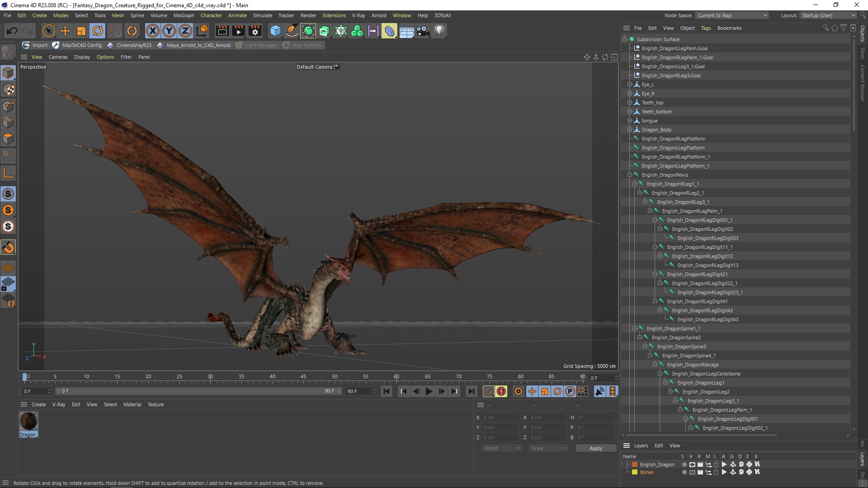Select the Move tool
868x488 pixels.
click(x=65, y=31)
